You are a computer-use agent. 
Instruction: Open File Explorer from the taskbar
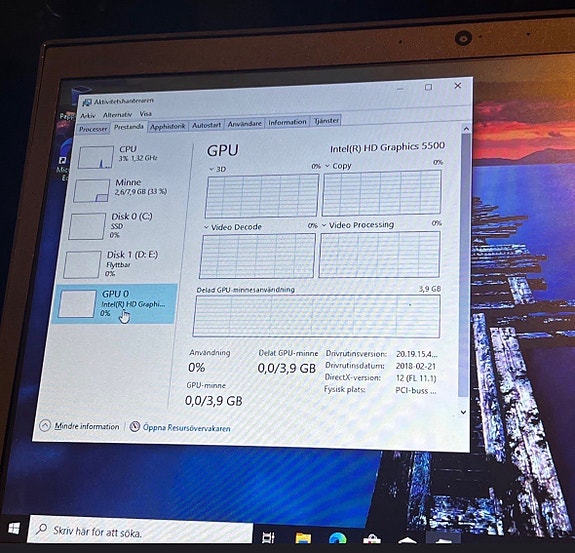tap(303, 538)
